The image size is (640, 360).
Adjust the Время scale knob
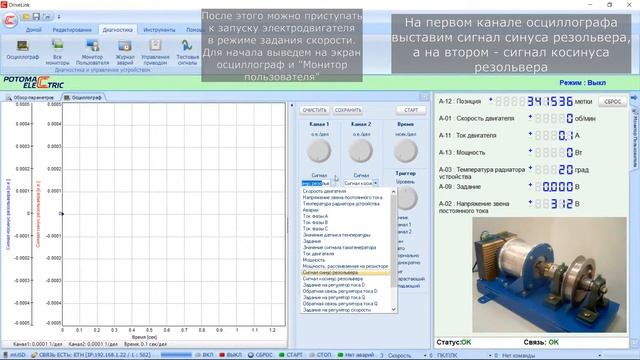coord(405,151)
